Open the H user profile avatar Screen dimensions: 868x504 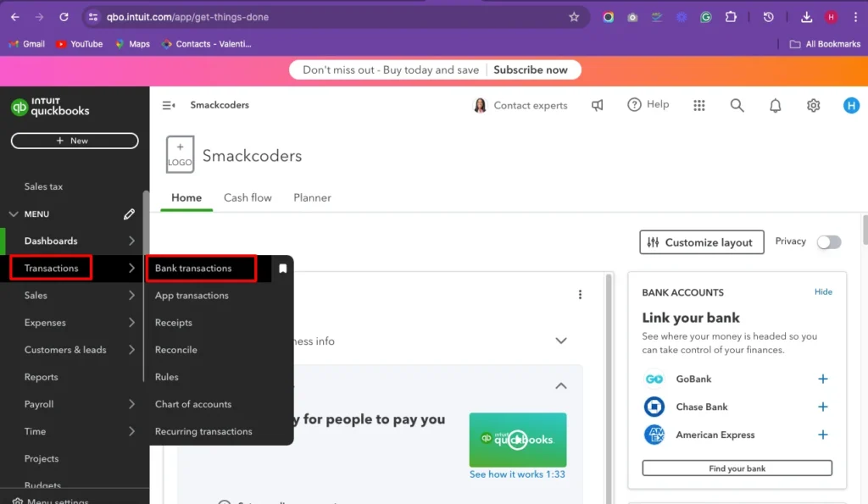[x=851, y=105]
